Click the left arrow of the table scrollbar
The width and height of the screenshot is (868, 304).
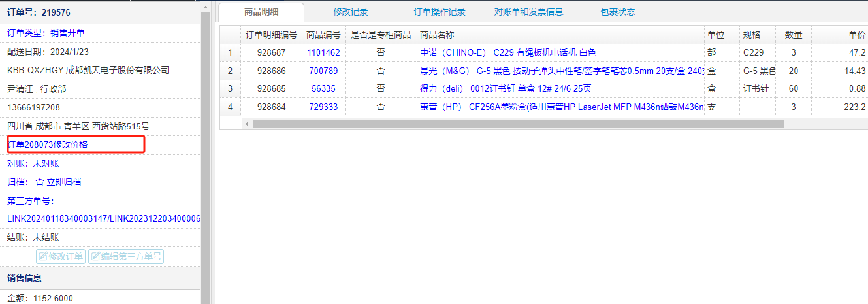(x=247, y=124)
